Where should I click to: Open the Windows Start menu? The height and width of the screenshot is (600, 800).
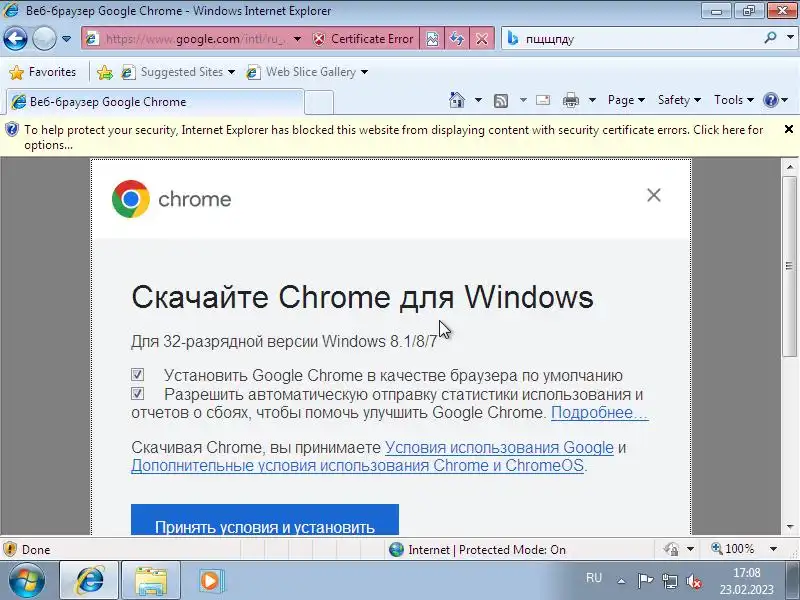[x=27, y=581]
